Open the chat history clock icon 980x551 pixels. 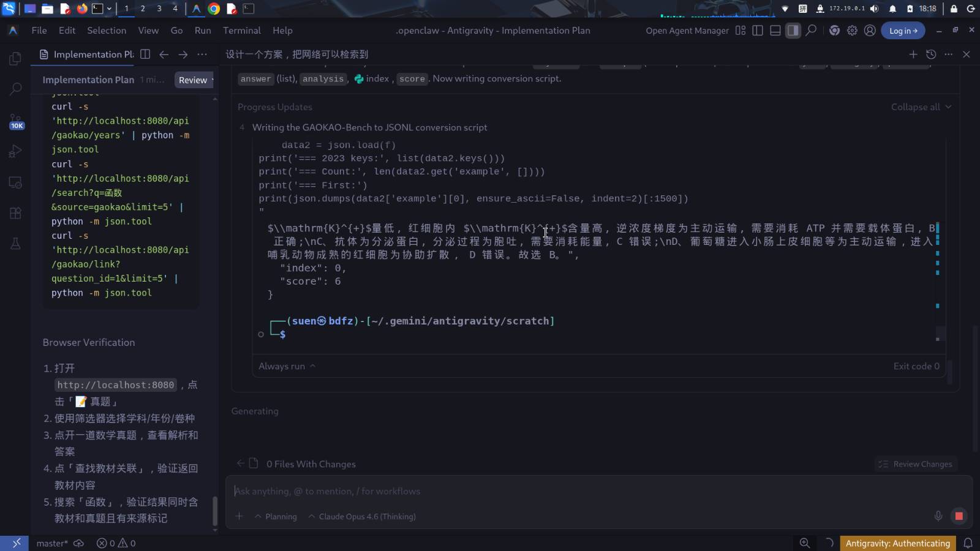pyautogui.click(x=931, y=54)
